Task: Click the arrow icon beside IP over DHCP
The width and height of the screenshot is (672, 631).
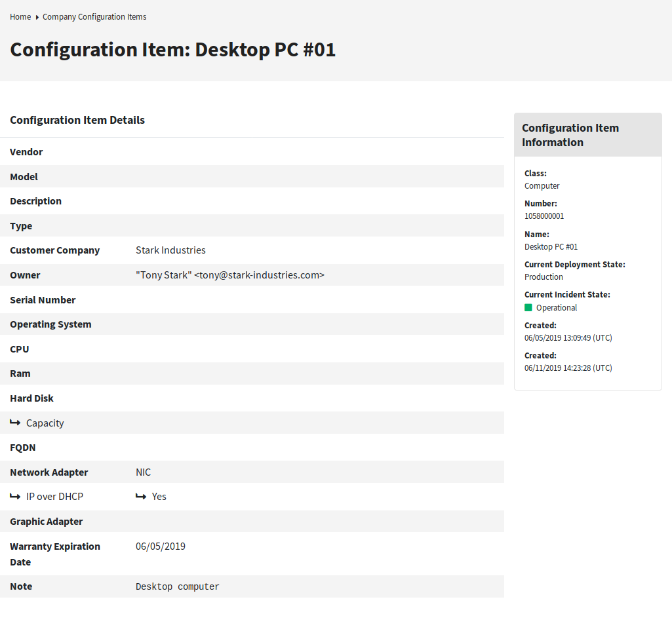Action: coord(15,497)
